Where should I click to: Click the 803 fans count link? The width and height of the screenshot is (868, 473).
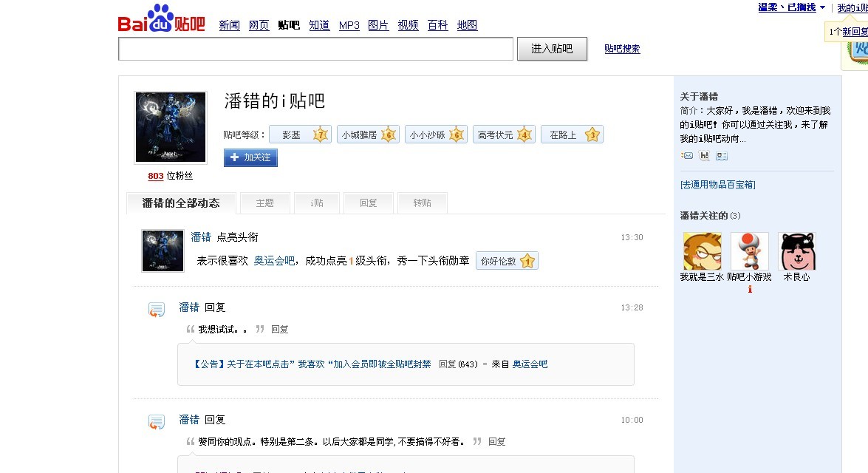point(156,176)
